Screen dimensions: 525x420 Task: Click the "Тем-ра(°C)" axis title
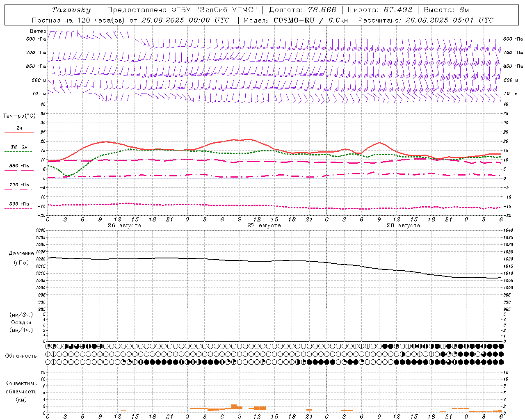(x=19, y=116)
